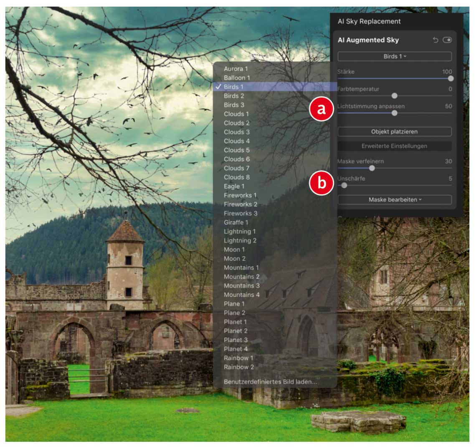Select Rainbow 2 from the menu
The image size is (476, 448).
[239, 367]
